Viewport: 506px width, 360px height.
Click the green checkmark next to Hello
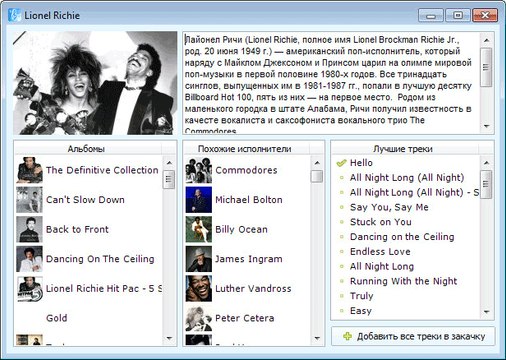[x=341, y=163]
